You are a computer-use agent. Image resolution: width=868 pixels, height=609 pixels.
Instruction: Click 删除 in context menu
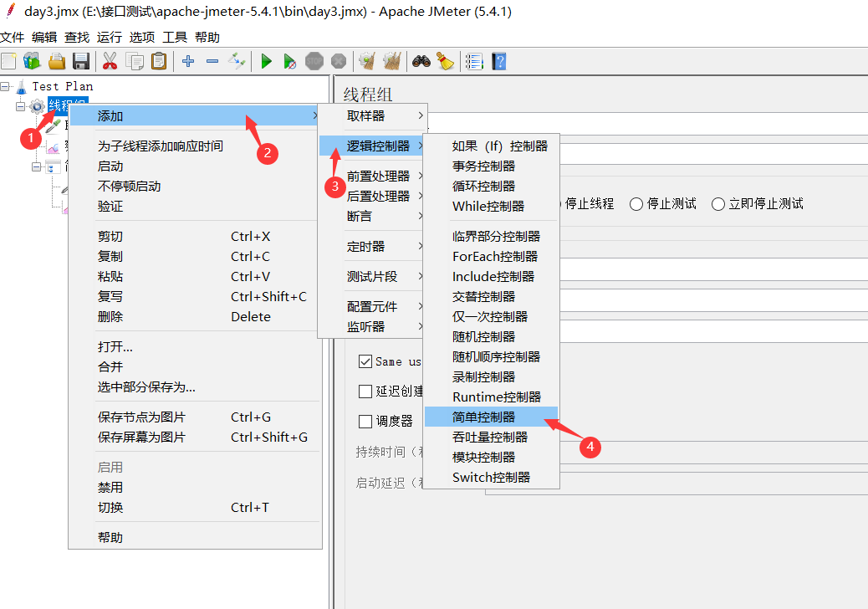[x=195, y=317]
